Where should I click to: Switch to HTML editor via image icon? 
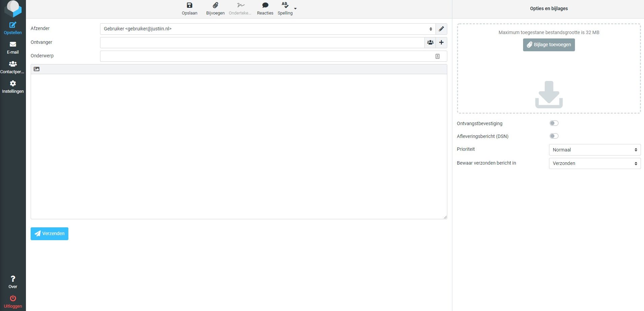37,69
